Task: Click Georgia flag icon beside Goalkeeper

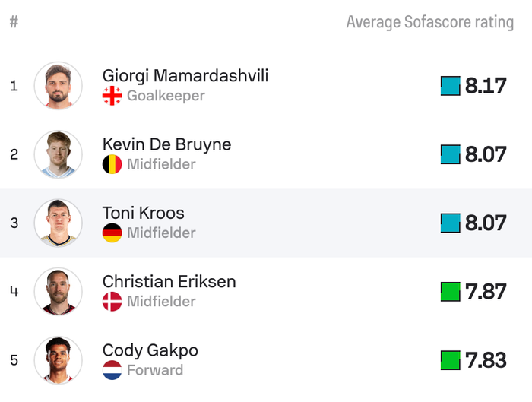Action: [112, 96]
